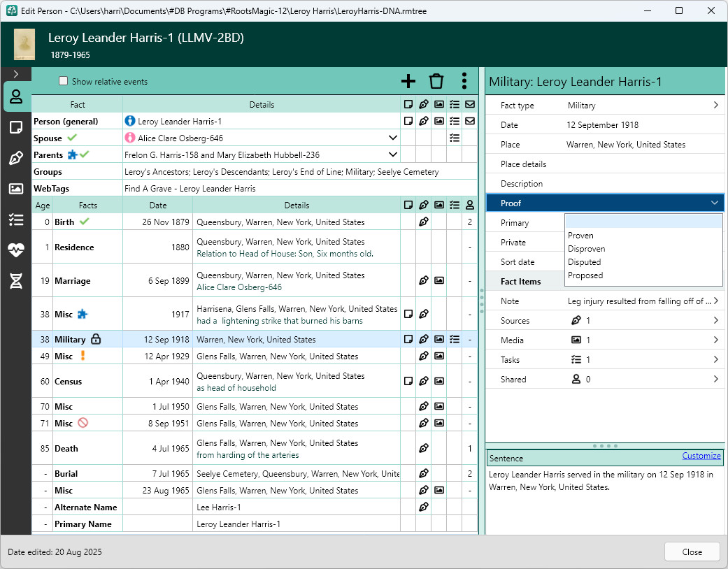Open the Shared row chevron in Fact Items
The width and height of the screenshot is (728, 569).
715,379
